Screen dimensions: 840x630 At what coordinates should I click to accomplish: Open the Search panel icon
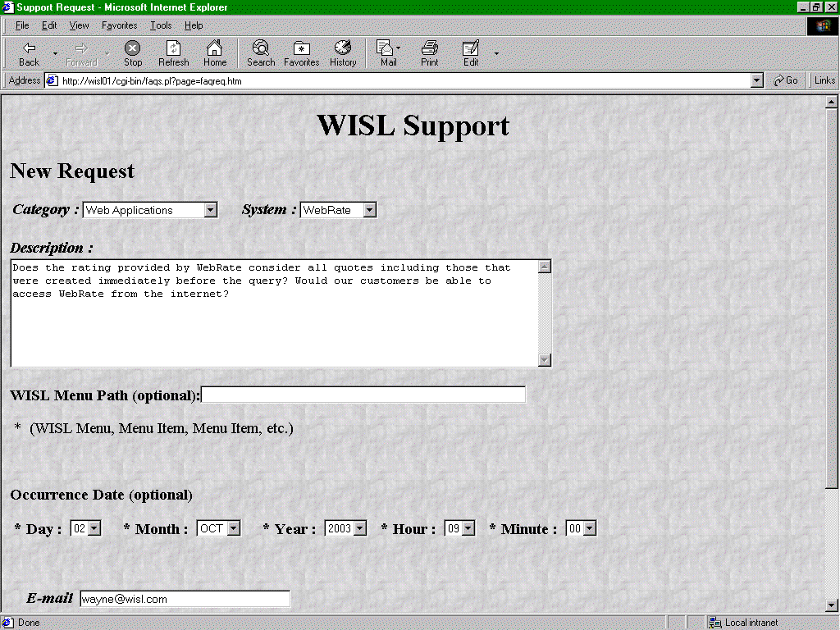[x=260, y=52]
